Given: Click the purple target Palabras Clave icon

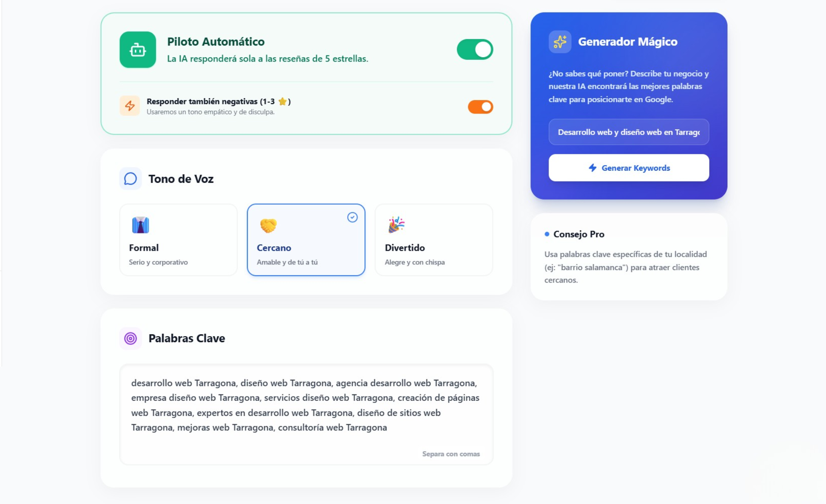Looking at the screenshot, I should (130, 338).
